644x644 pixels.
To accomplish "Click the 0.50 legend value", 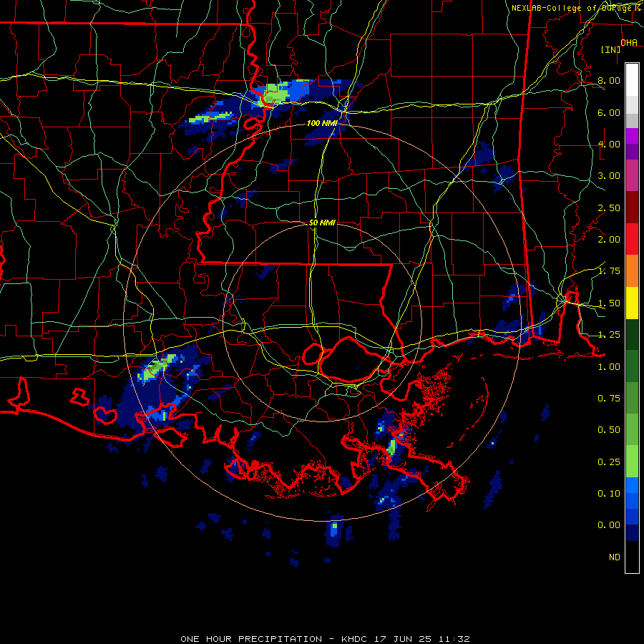I will [609, 430].
